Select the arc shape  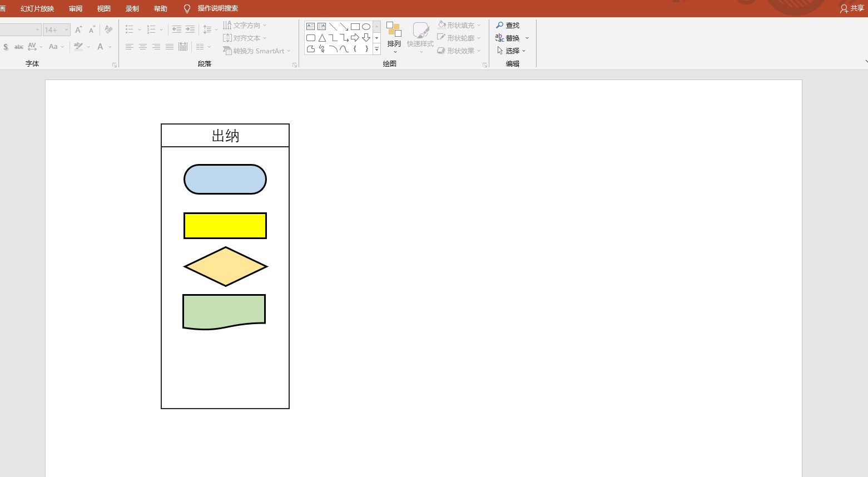[x=333, y=49]
